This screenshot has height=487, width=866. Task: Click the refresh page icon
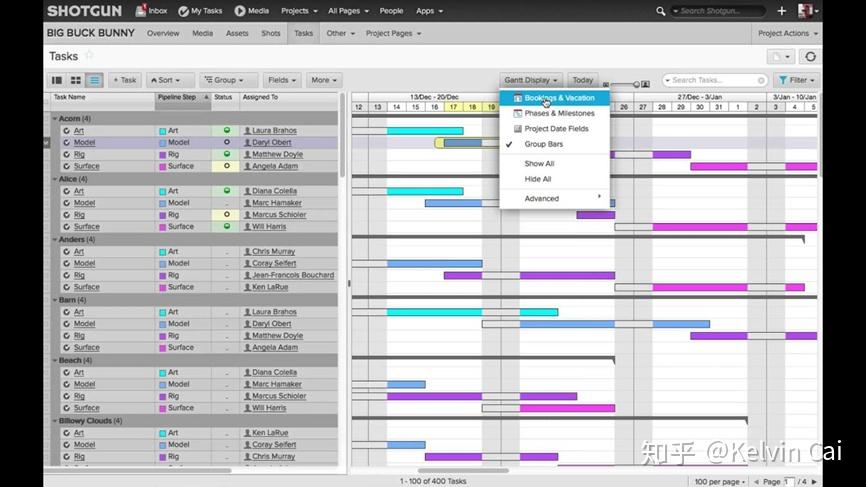810,56
